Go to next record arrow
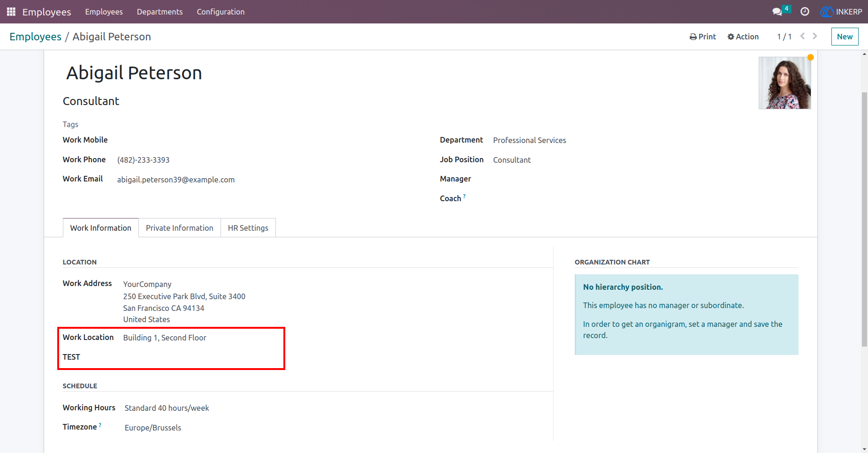 pyautogui.click(x=815, y=36)
